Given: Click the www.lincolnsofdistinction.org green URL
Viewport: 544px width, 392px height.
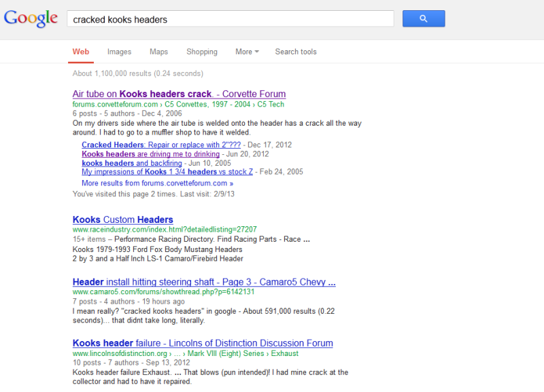Looking at the screenshot, I should coord(119,353).
